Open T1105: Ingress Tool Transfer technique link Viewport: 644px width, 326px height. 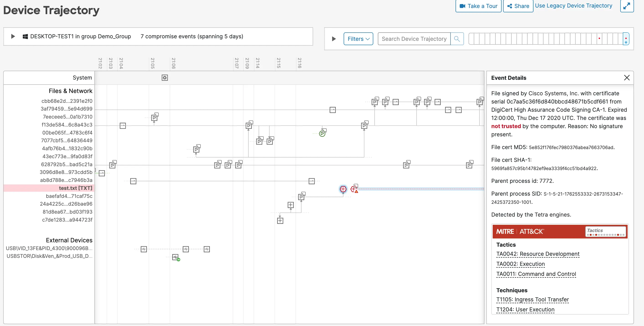[532, 300]
